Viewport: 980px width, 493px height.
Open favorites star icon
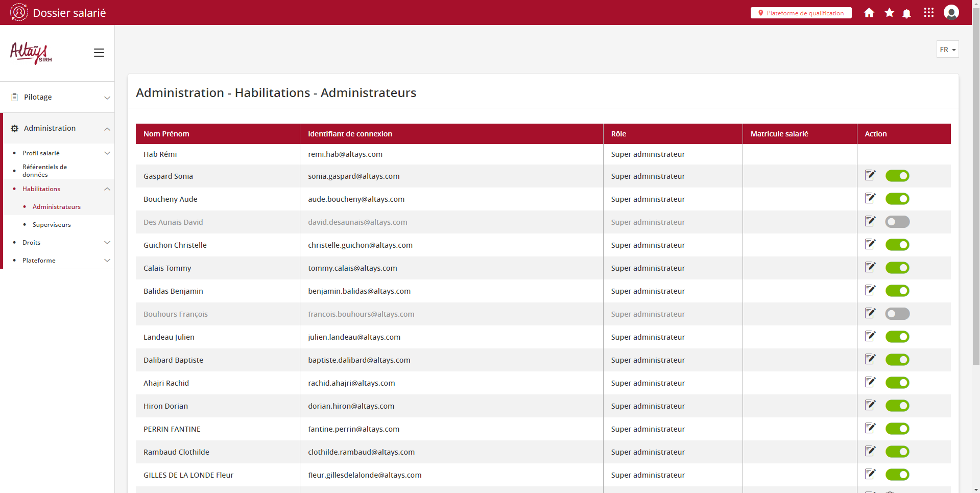pos(889,13)
